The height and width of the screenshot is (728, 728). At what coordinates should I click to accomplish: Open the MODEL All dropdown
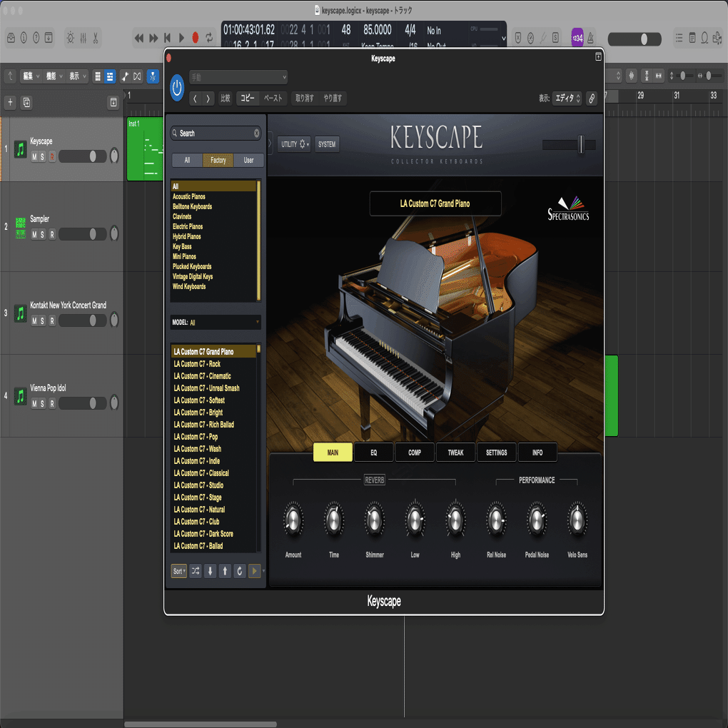[216, 322]
